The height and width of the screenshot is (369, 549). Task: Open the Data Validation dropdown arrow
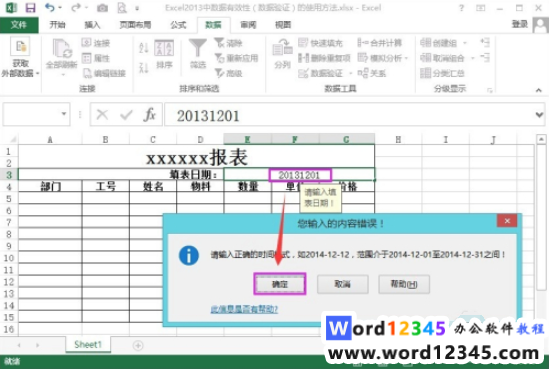(350, 74)
